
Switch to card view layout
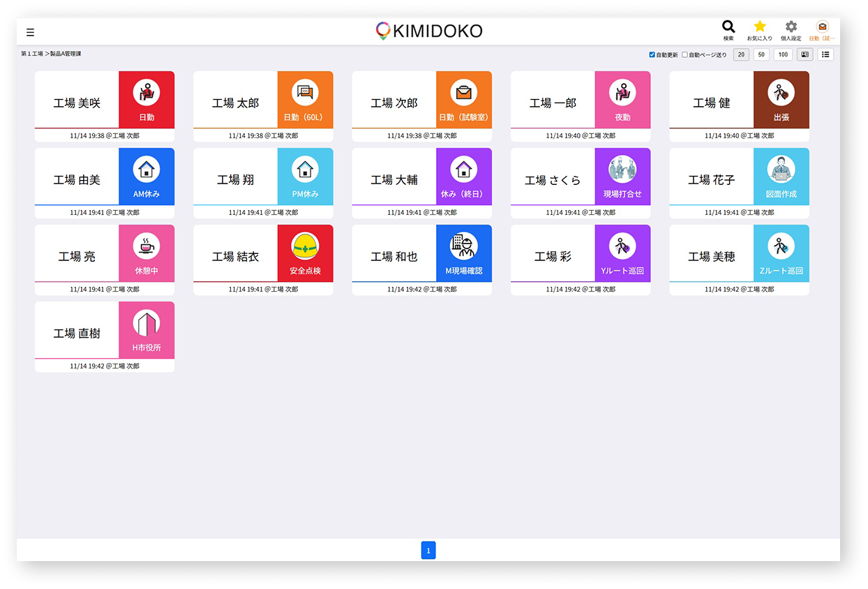point(805,54)
